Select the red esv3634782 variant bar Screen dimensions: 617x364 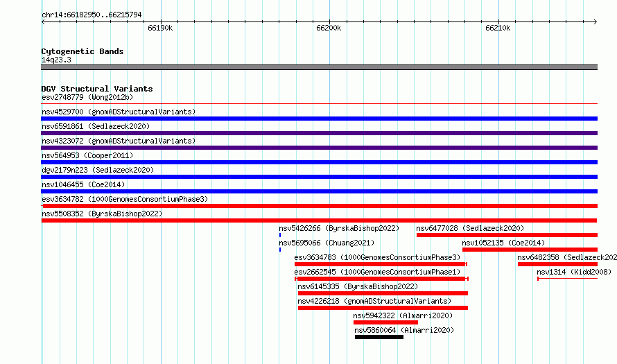pyautogui.click(x=319, y=206)
